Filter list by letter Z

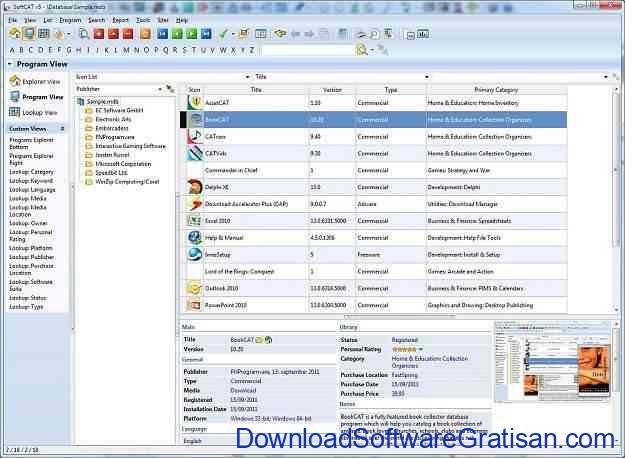click(x=252, y=50)
